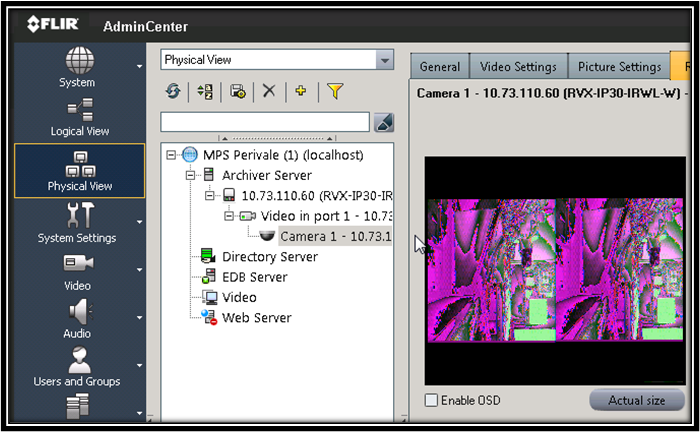Screen dimensions: 700x432
Task: Collapse the MPS Perivale tree node
Action: (x=172, y=155)
